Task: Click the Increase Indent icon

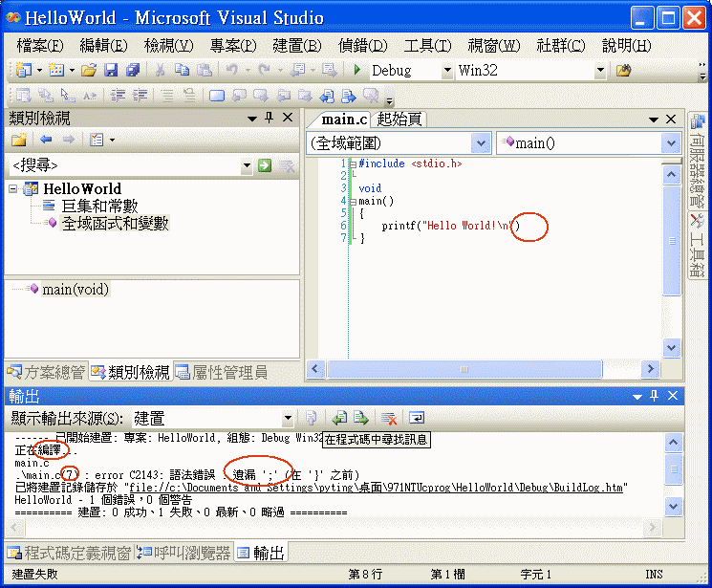Action: pyautogui.click(x=140, y=96)
